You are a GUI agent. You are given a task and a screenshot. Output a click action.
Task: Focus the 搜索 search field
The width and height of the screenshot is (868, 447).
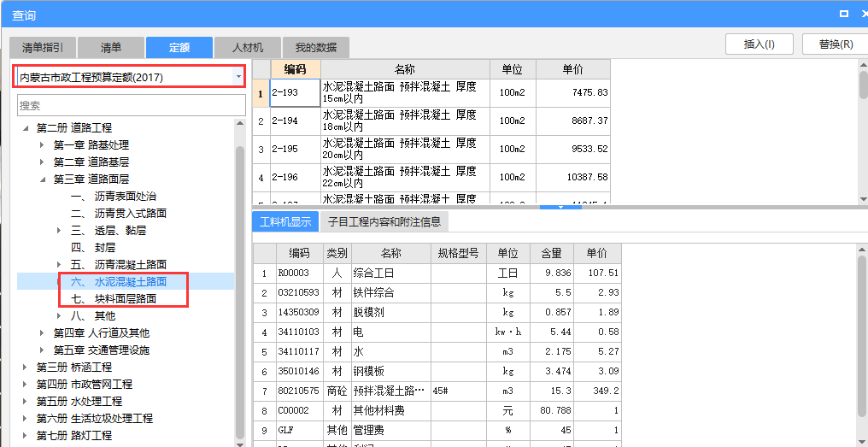point(132,105)
